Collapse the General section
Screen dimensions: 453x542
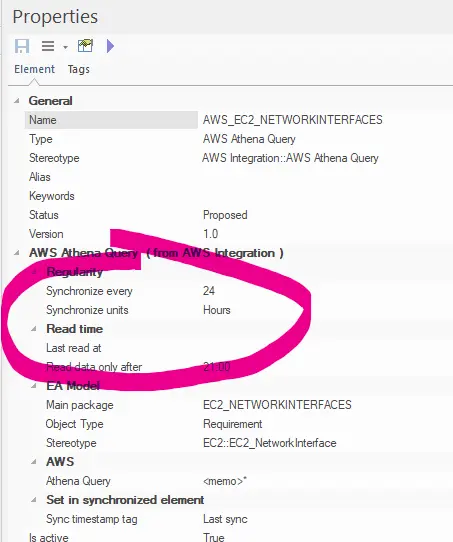coord(17,101)
